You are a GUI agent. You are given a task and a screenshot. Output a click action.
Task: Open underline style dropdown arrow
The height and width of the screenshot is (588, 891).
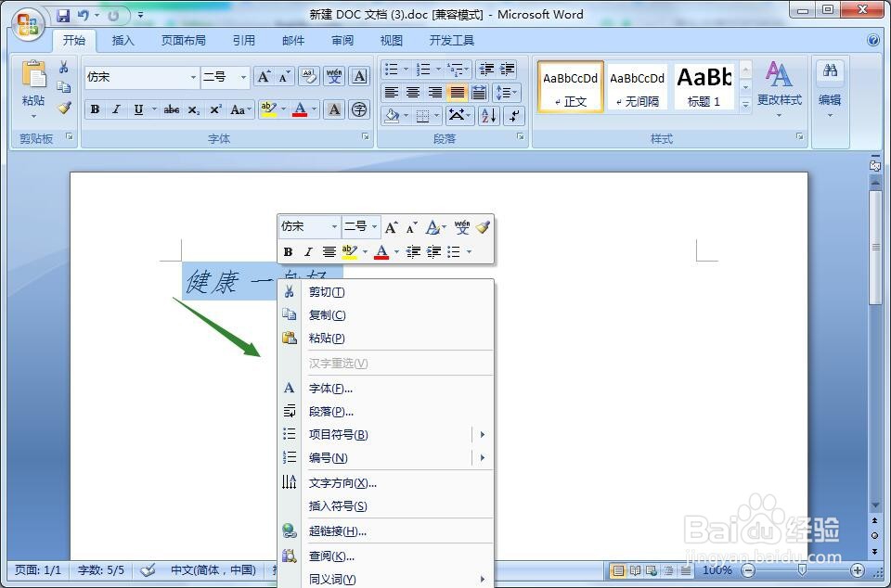(153, 109)
